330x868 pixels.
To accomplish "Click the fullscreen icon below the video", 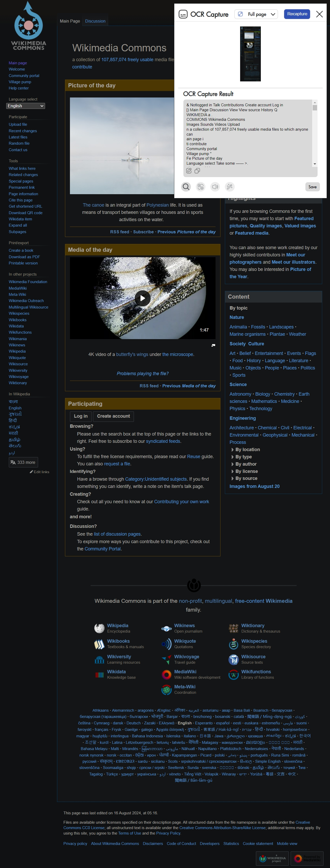I will click(x=213, y=345).
